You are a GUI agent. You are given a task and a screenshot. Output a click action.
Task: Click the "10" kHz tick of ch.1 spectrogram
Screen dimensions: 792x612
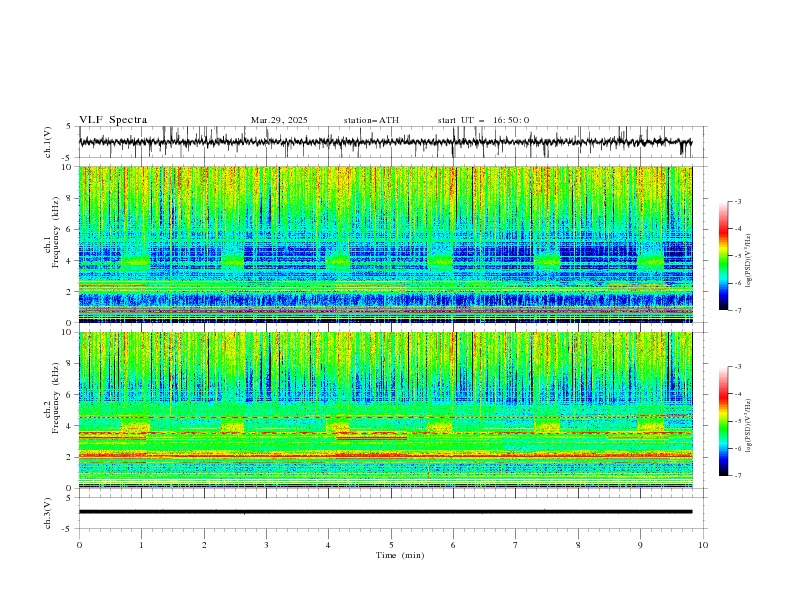68,167
